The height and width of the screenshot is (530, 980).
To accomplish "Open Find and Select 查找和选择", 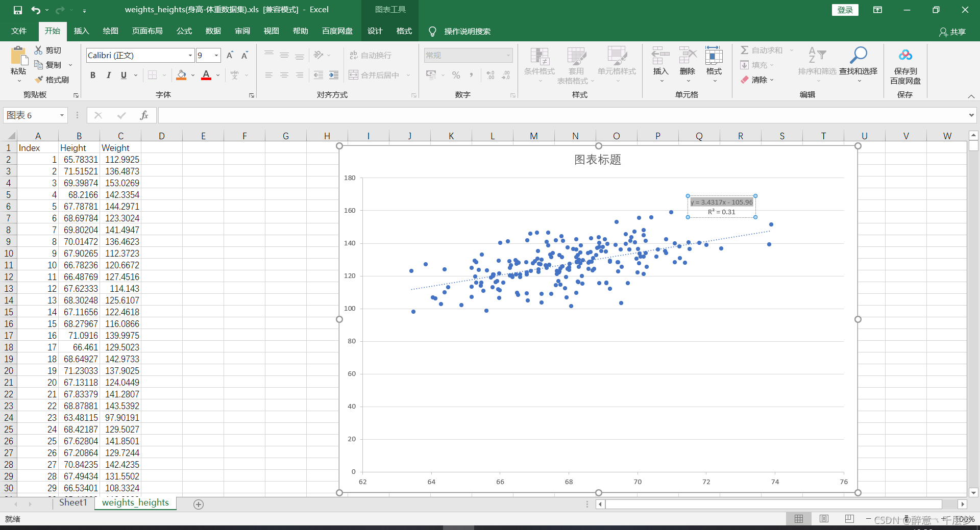I will pyautogui.click(x=858, y=64).
